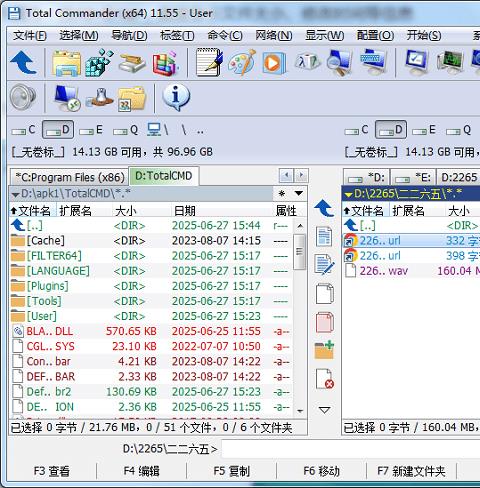Screen dimensions: 480x488
Task: Open network neighborhood in left drive bar
Action: click(158, 130)
